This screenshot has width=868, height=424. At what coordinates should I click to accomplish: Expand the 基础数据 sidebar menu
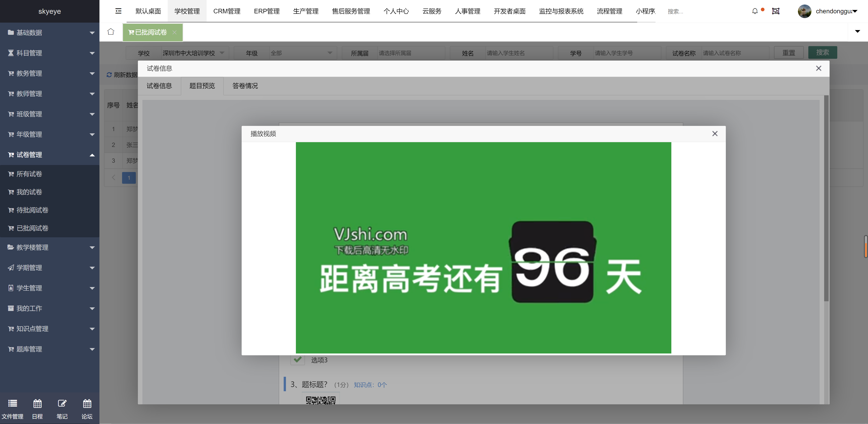(50, 33)
